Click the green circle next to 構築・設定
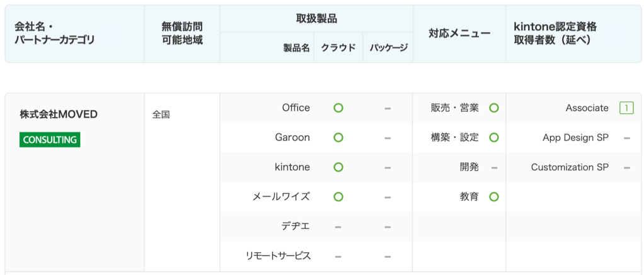 pyautogui.click(x=494, y=138)
